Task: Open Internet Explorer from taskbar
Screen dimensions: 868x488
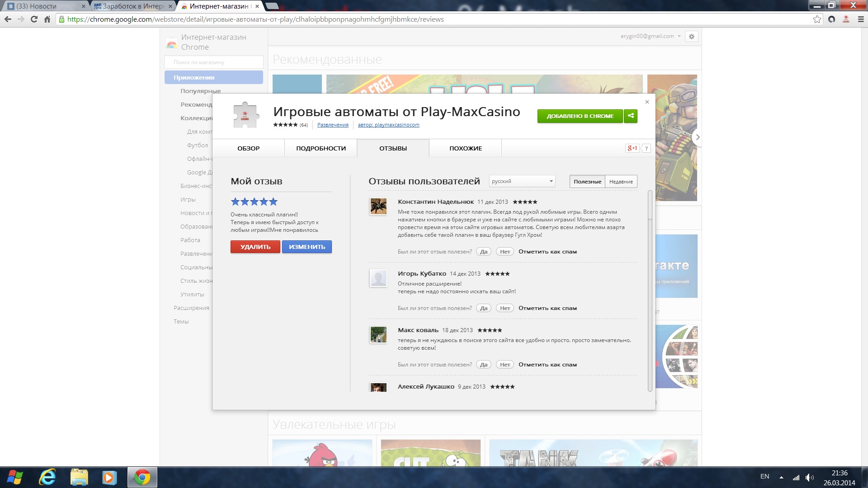Action: (47, 477)
